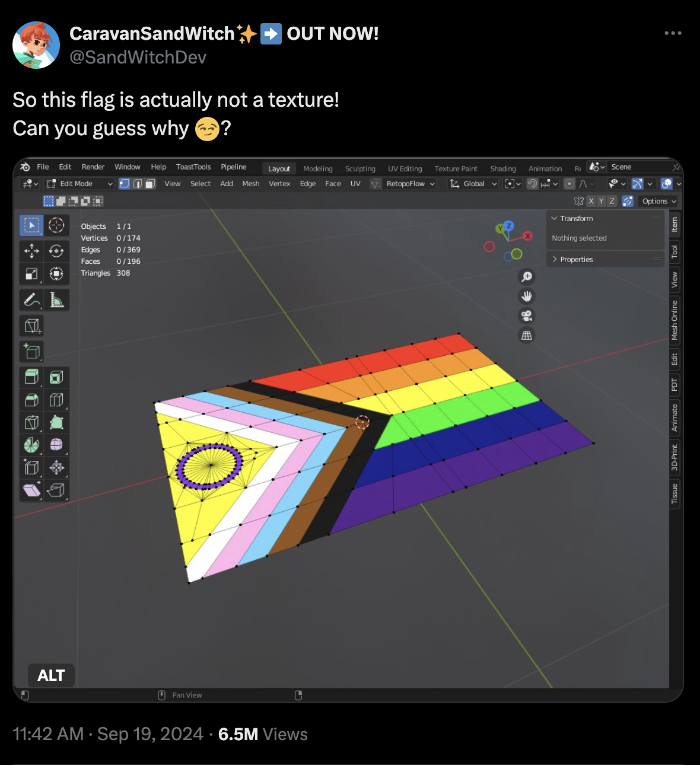Screen dimensions: 700x765
Task: Open the Edit Mode dropdown
Action: [79, 184]
